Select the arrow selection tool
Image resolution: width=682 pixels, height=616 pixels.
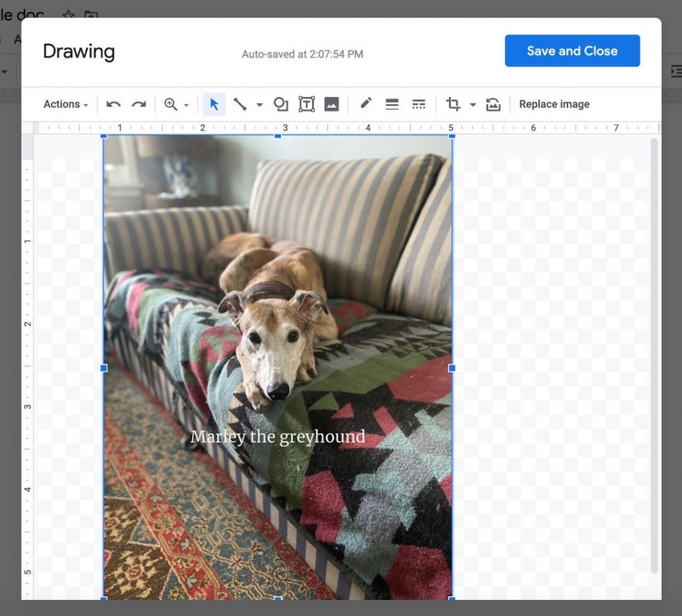(x=213, y=103)
